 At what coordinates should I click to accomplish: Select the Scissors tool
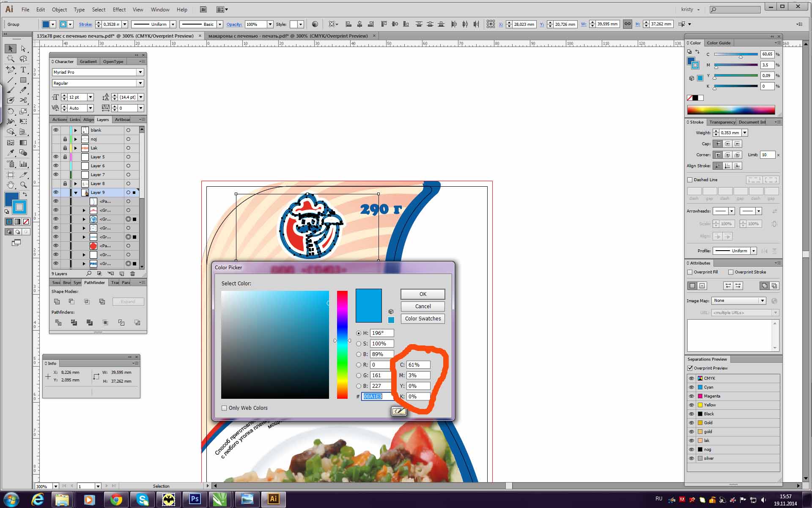(x=23, y=100)
